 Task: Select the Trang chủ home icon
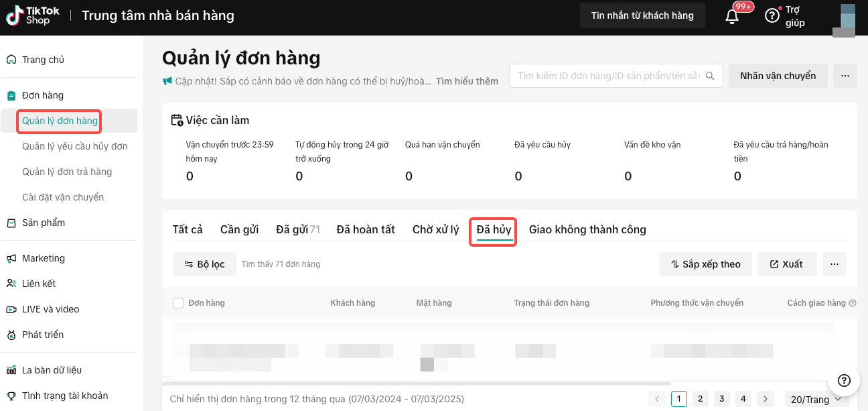click(11, 59)
